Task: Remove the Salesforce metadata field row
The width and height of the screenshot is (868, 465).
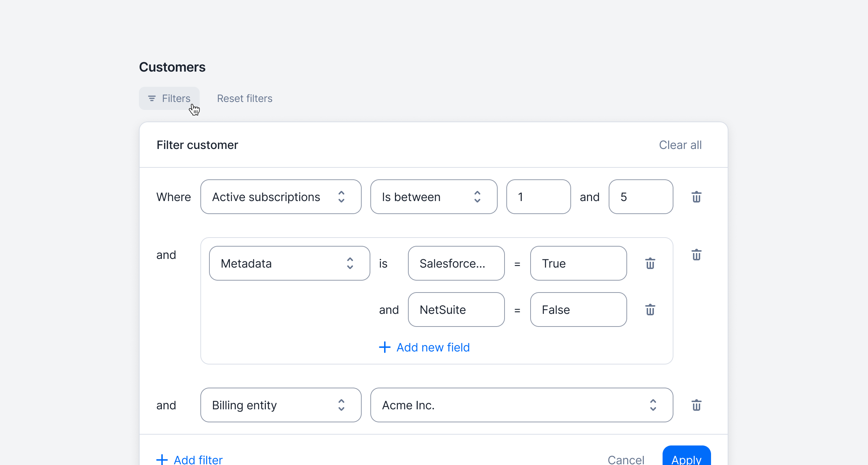Action: pyautogui.click(x=650, y=264)
